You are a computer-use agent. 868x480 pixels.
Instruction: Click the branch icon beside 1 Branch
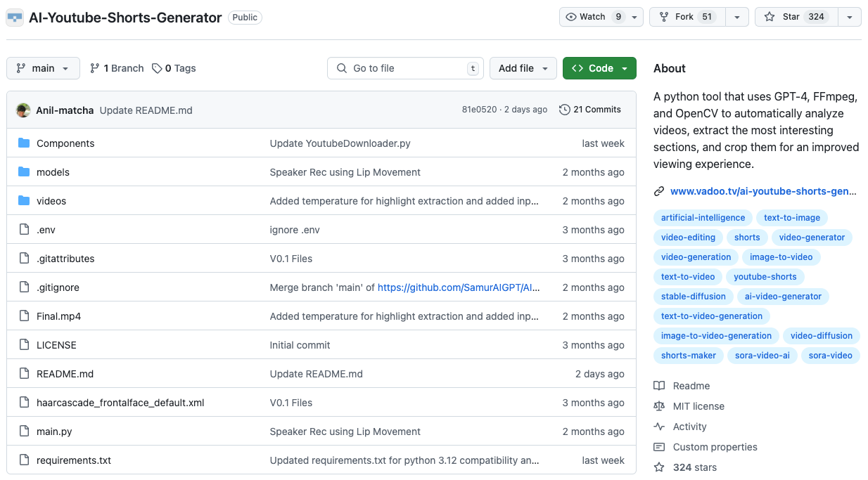pos(95,68)
